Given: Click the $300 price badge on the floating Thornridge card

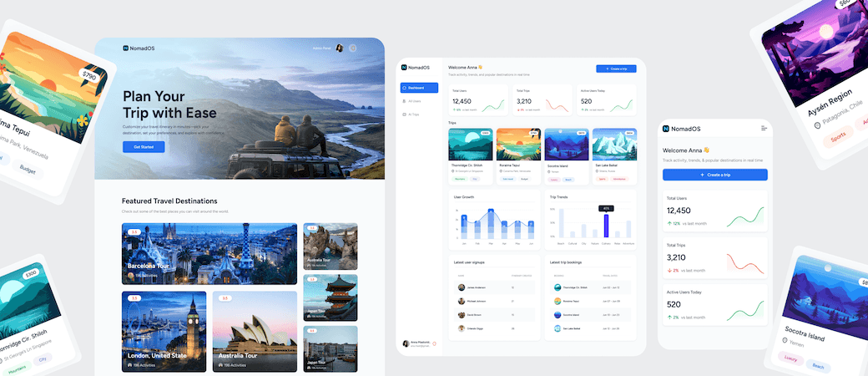Looking at the screenshot, I should (x=31, y=274).
